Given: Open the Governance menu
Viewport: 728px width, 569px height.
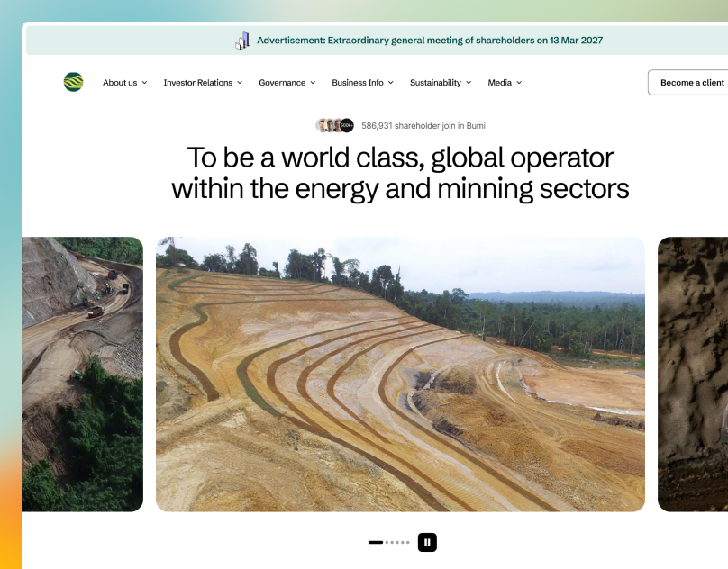Looking at the screenshot, I should pos(287,83).
